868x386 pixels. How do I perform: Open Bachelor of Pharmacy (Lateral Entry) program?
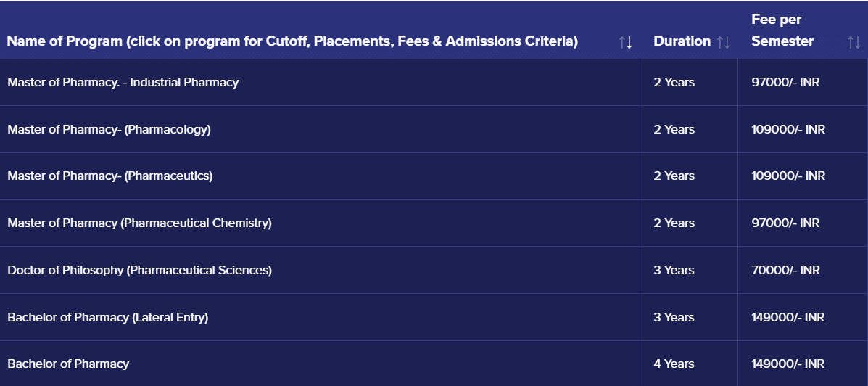[x=107, y=317]
